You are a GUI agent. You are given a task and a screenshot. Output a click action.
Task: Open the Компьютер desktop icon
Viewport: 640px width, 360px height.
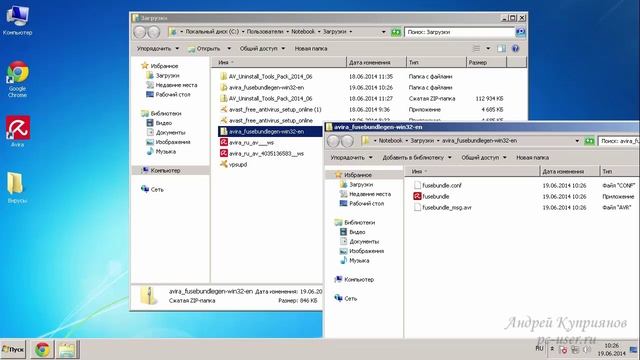tap(17, 20)
